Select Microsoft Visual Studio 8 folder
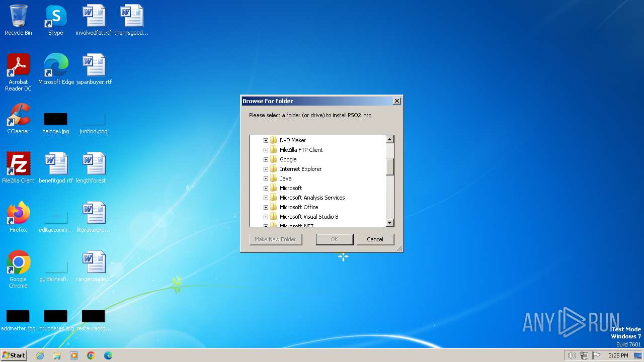Viewport: 644px width, 362px height. (309, 217)
